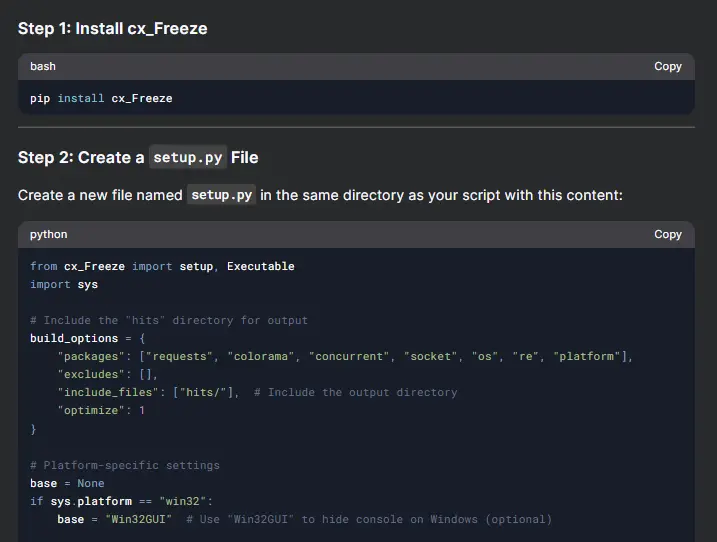The width and height of the screenshot is (717, 542).
Task: Click the "optimize": 1 line
Action: tap(101, 411)
